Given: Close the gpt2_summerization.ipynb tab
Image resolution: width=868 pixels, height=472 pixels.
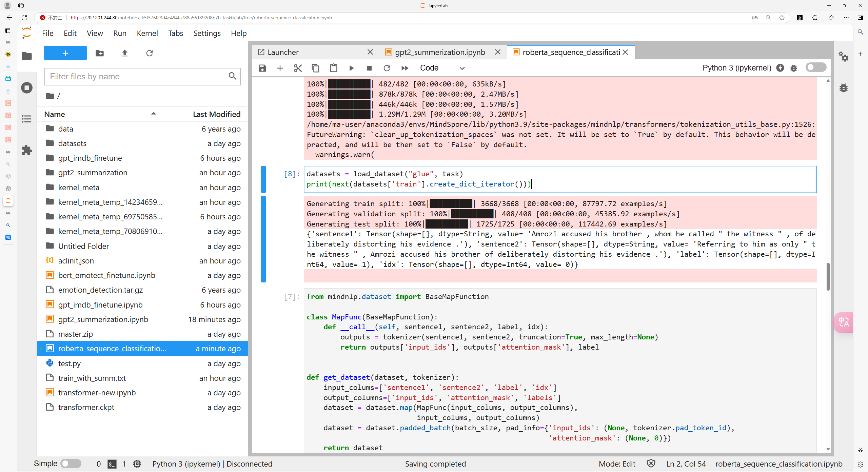Looking at the screenshot, I should pos(498,52).
